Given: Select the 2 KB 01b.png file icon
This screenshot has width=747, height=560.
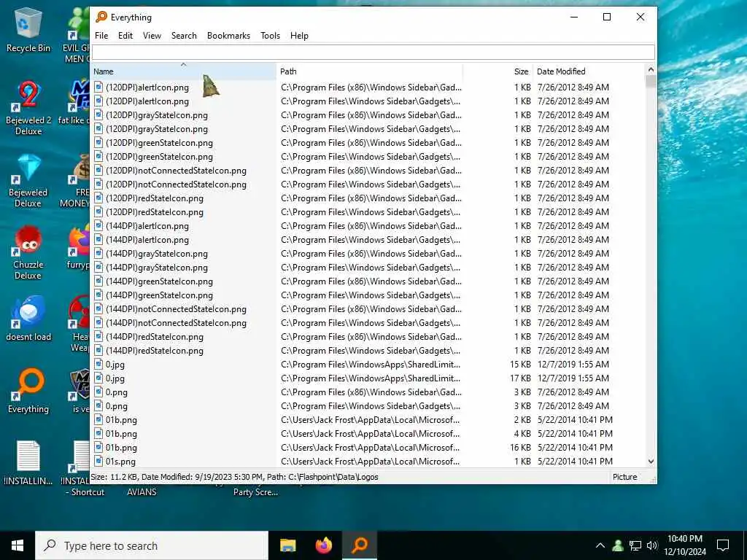Looking at the screenshot, I should tap(98, 419).
